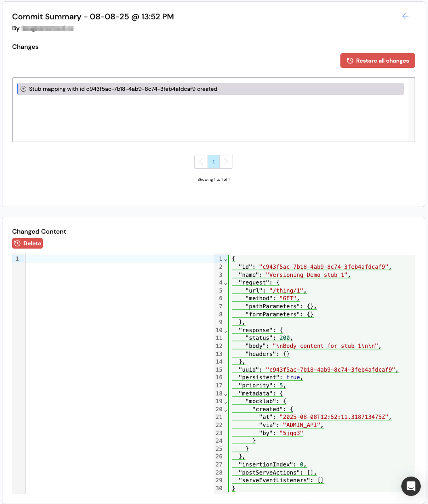
Task: Collapse the "created" fold at line 20
Action: coord(226,410)
